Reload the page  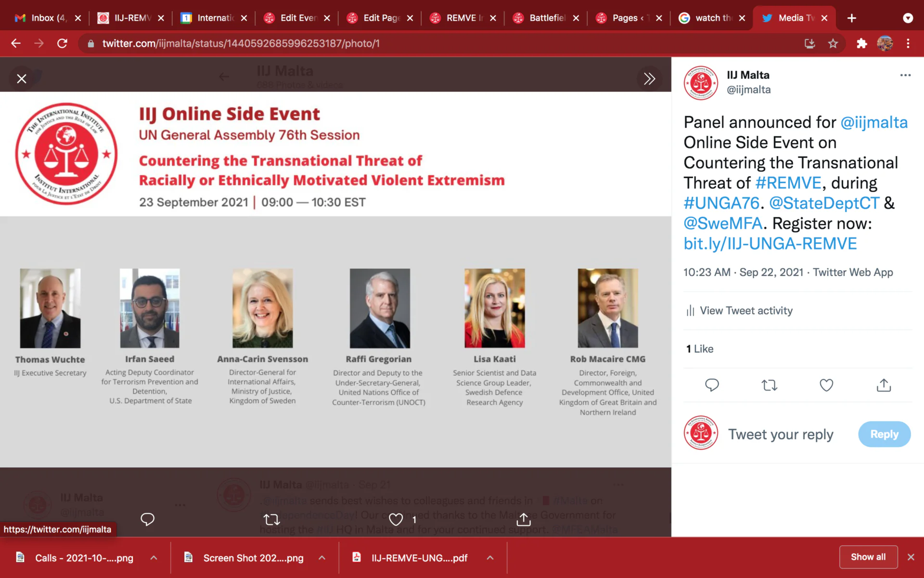tap(62, 43)
